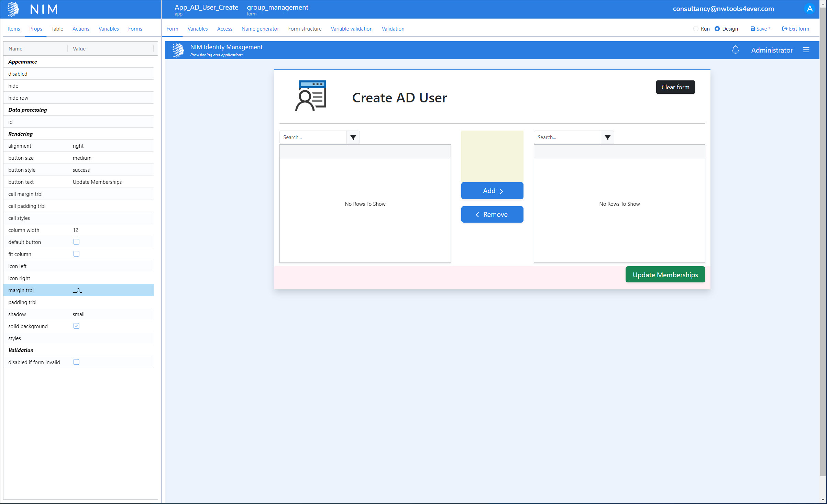Open the Form structure tab

click(x=305, y=29)
